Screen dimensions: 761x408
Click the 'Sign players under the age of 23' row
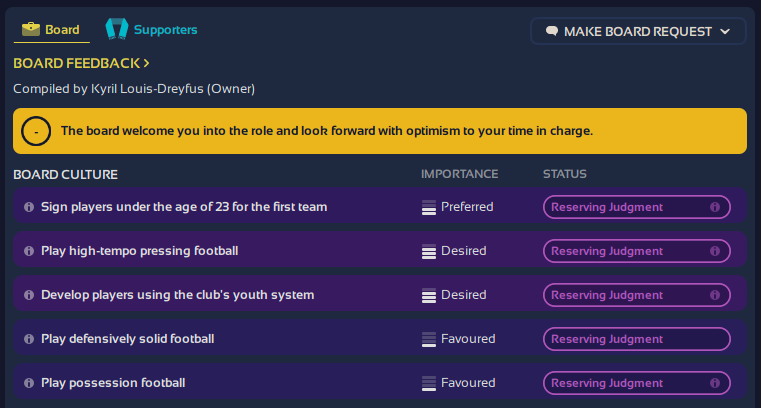click(184, 207)
